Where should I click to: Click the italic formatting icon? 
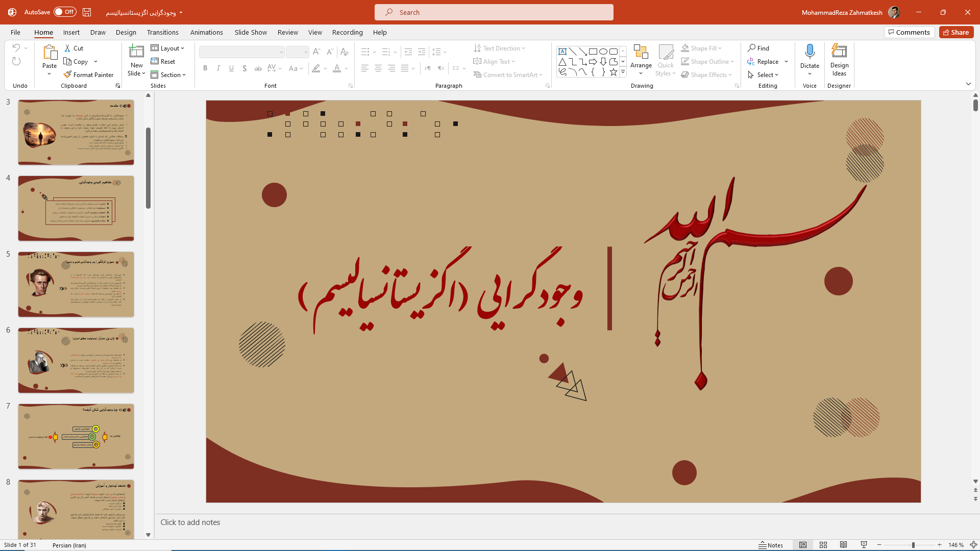point(218,68)
